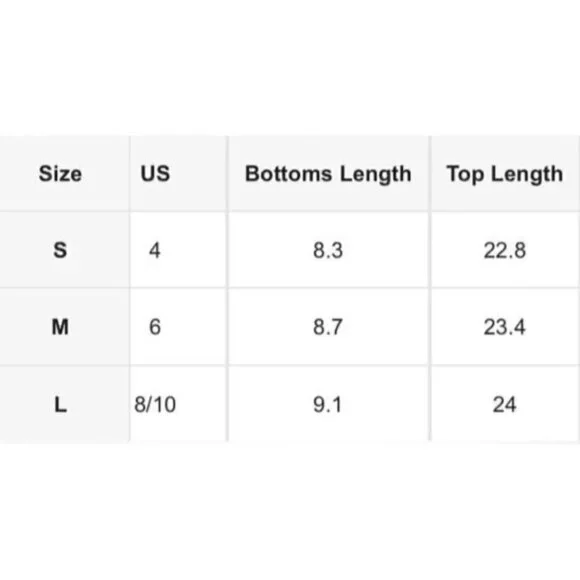This screenshot has width=580, height=580.
Task: Click the word Length in Top Length
Action: point(527,174)
